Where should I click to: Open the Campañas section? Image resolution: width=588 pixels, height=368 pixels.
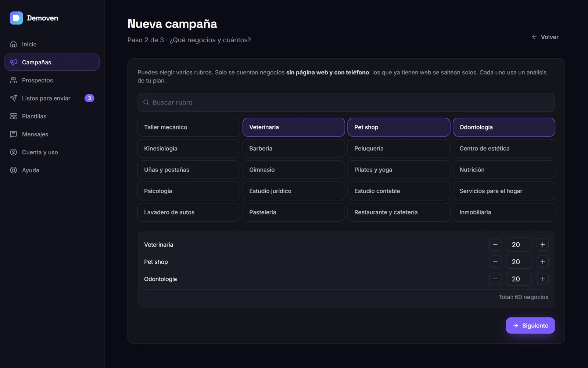(x=52, y=62)
